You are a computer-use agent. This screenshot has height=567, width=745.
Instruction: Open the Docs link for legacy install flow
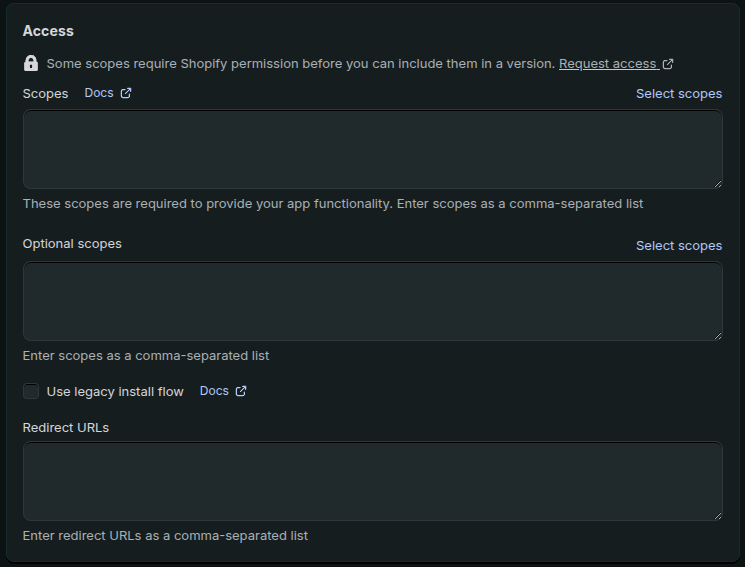[214, 391]
